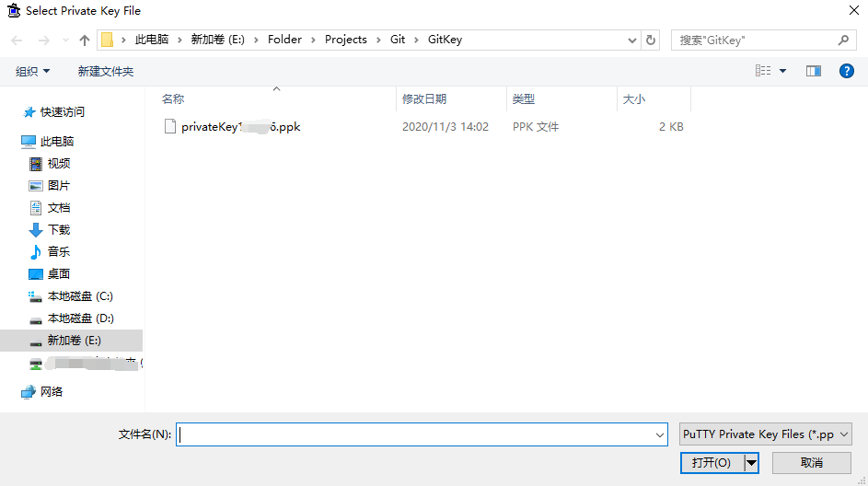This screenshot has width=868, height=486.
Task: Refresh the current folder view
Action: 651,40
